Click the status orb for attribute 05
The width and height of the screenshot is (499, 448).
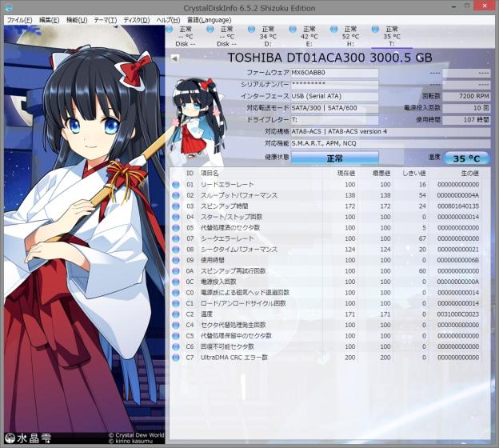tap(176, 228)
